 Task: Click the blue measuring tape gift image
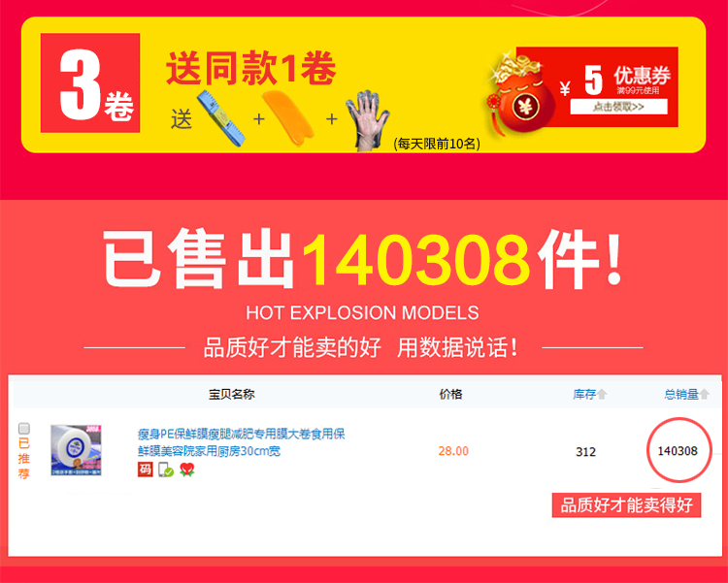pyautogui.click(x=220, y=118)
